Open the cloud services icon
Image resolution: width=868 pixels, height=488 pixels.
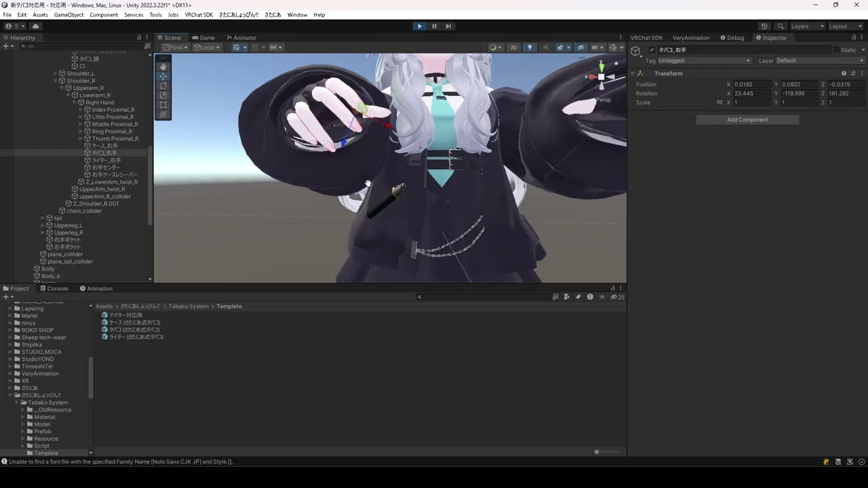(x=36, y=26)
